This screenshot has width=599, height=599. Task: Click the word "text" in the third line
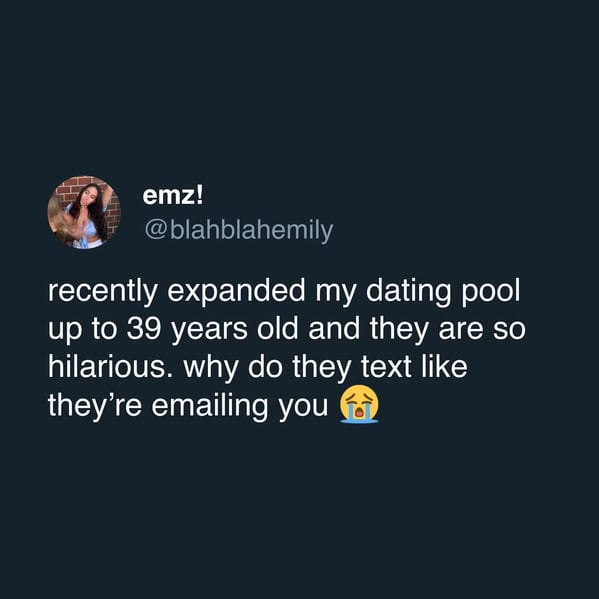coord(387,367)
